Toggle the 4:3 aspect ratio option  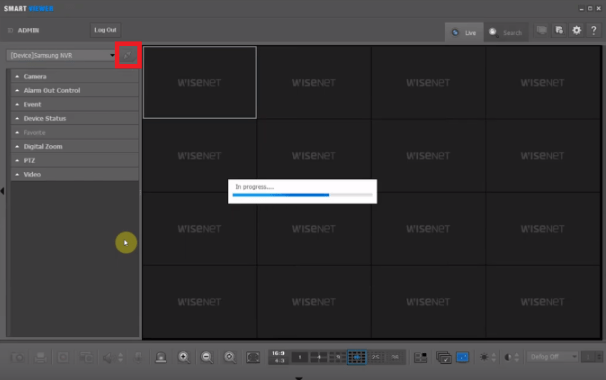pos(279,361)
